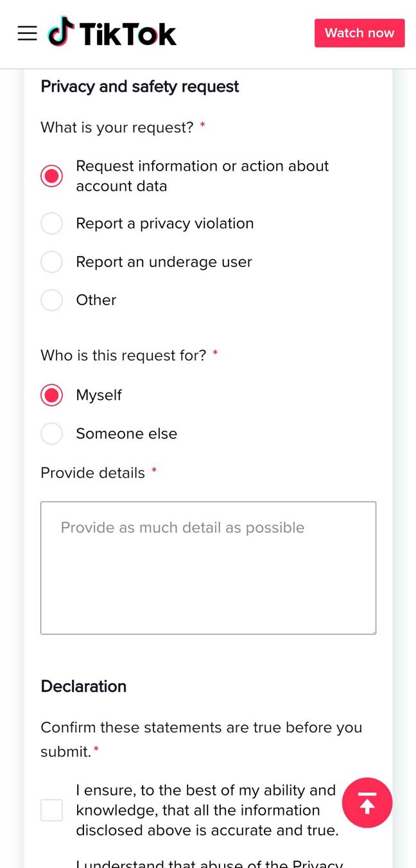
Task: Select Report a privacy violation radio button
Action: (x=51, y=223)
